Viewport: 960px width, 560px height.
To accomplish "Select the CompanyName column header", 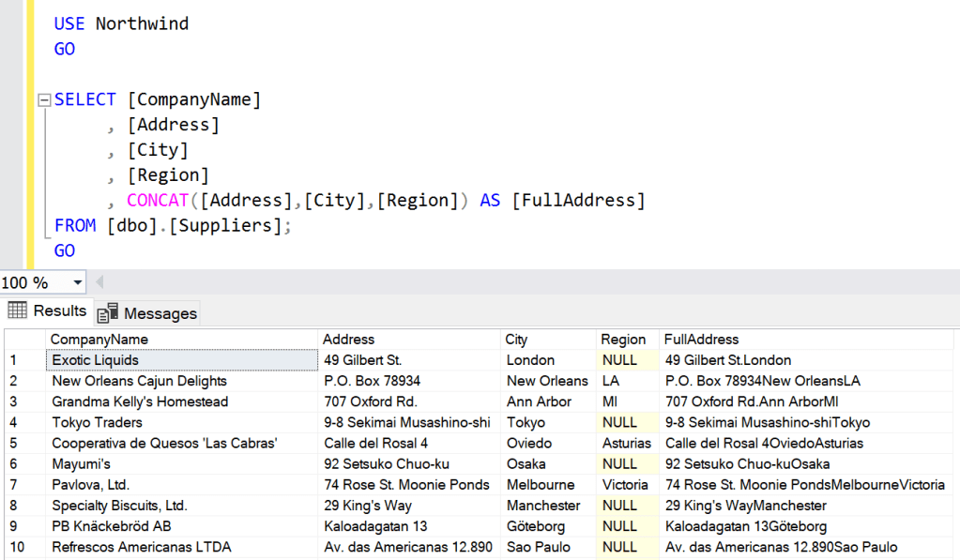I will [99, 340].
